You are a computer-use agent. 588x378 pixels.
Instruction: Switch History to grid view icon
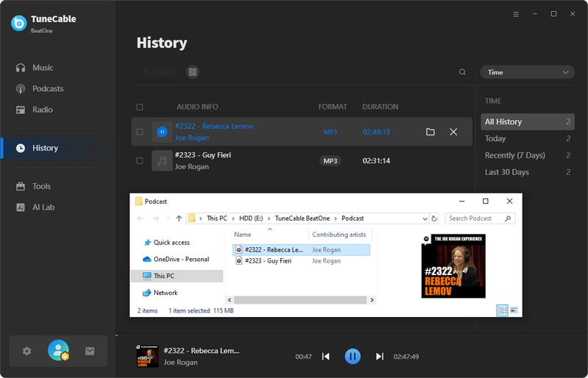click(x=193, y=71)
